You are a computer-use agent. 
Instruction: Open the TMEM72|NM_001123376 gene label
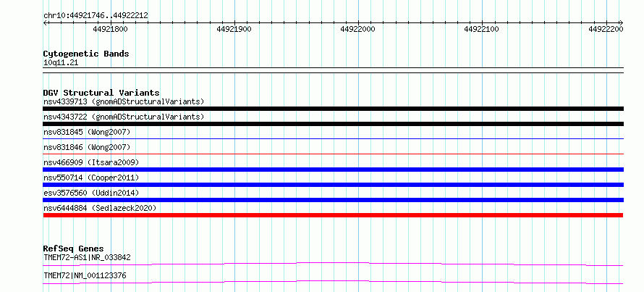[x=85, y=275]
